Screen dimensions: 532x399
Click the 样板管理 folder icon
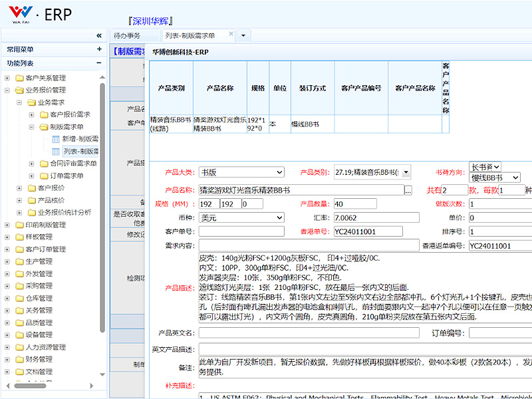(19, 237)
